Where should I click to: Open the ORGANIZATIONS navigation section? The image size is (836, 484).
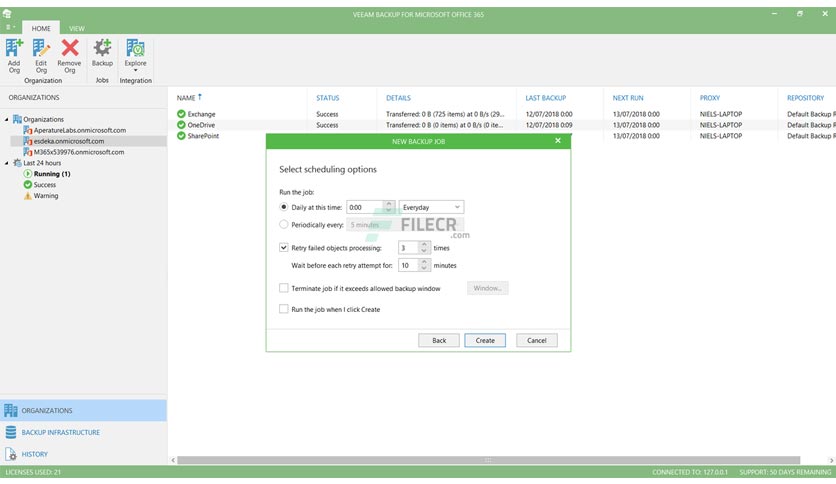coord(83,410)
